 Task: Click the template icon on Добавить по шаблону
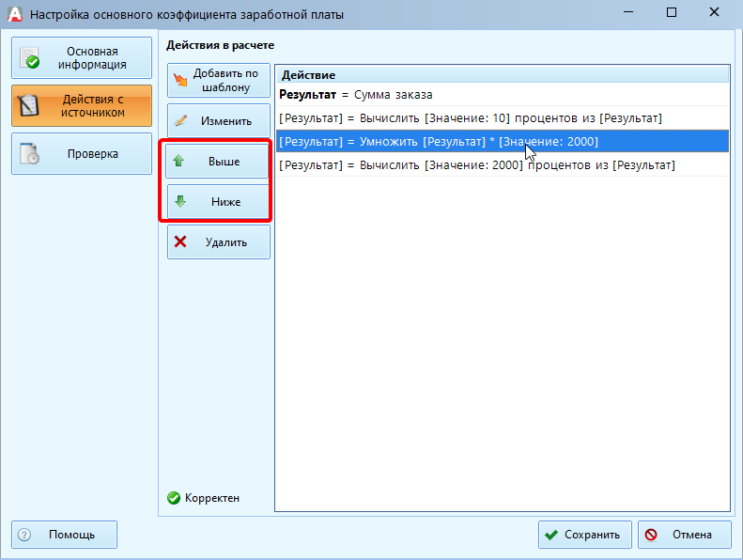coord(181,81)
